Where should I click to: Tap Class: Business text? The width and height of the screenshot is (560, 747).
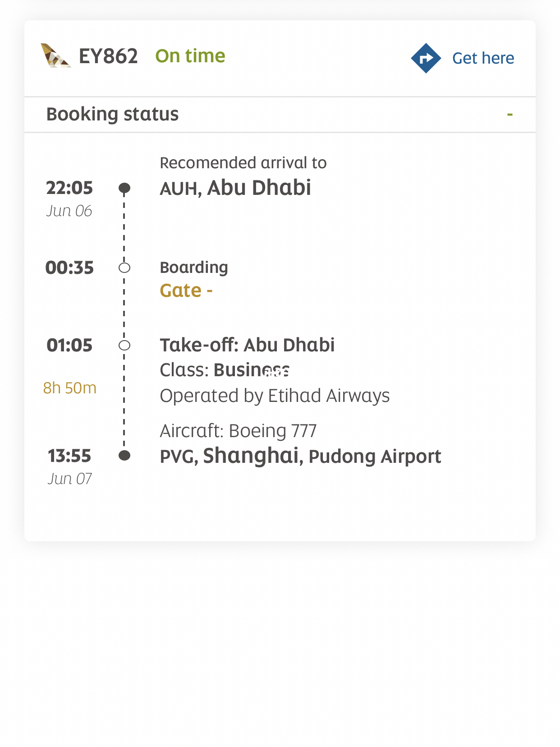225,370
